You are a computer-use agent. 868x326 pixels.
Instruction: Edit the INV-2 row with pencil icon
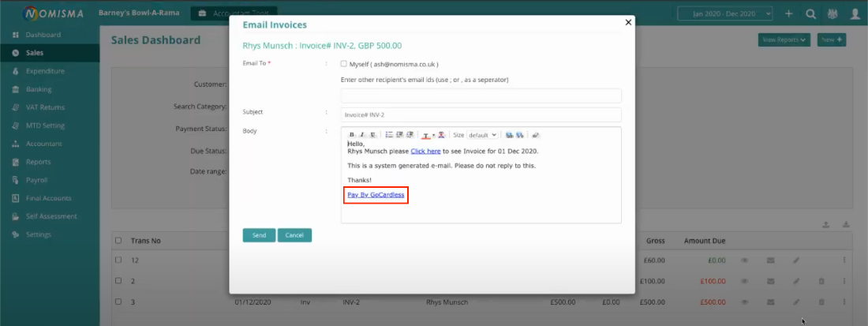(x=796, y=302)
